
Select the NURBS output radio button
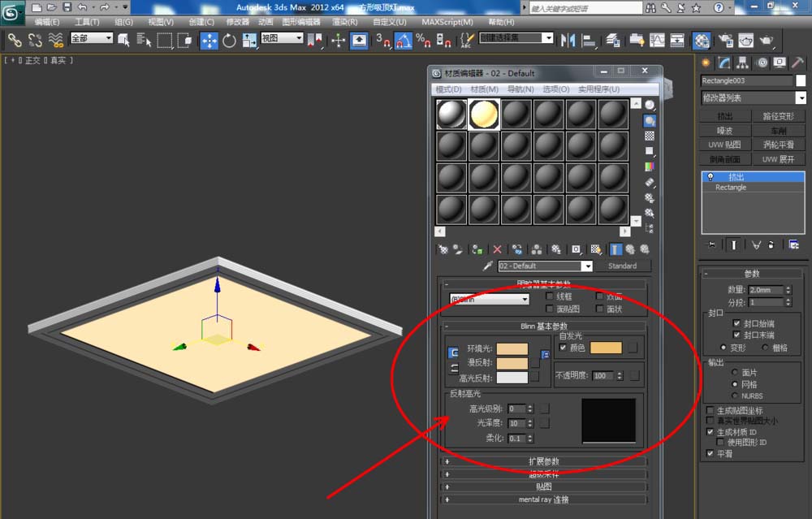(734, 396)
